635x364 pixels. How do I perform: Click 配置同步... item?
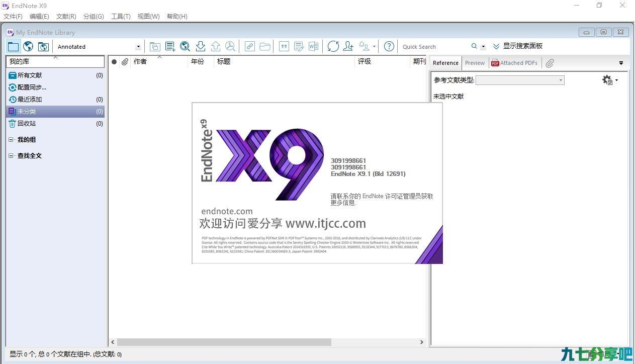[x=55, y=87]
